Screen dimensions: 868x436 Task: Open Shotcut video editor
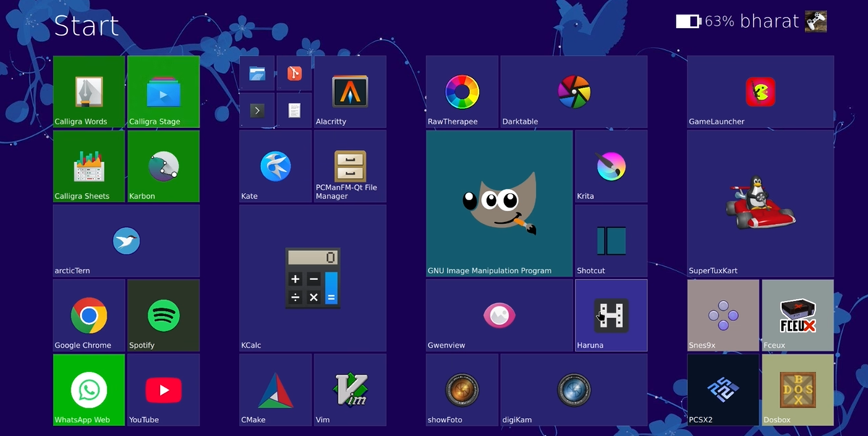click(x=610, y=241)
